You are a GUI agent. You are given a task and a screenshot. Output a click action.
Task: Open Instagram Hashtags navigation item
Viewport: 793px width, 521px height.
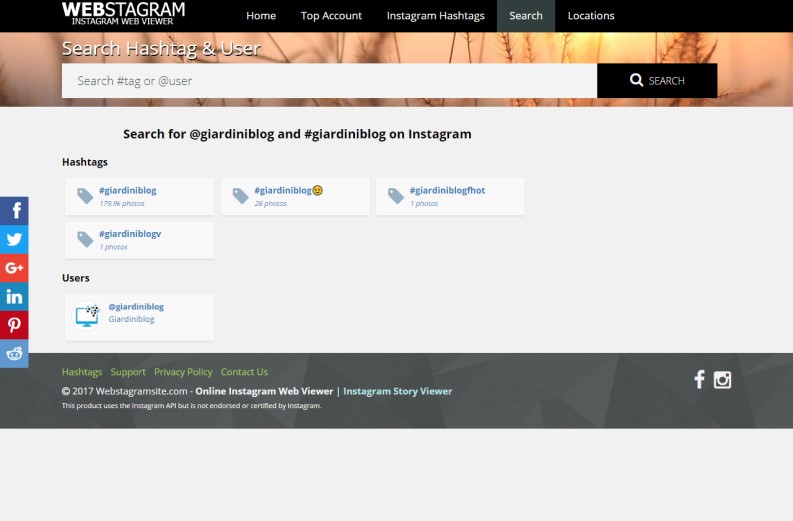(435, 16)
